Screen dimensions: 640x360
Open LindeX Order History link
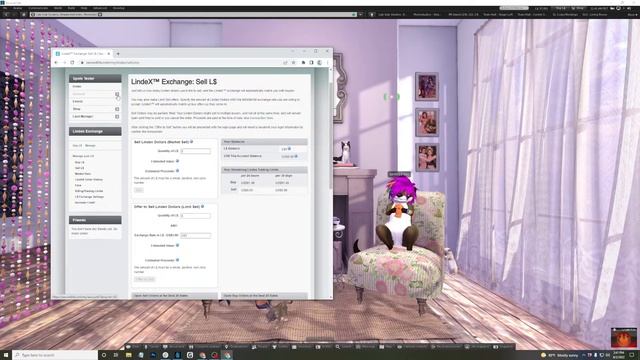[x=89, y=179]
